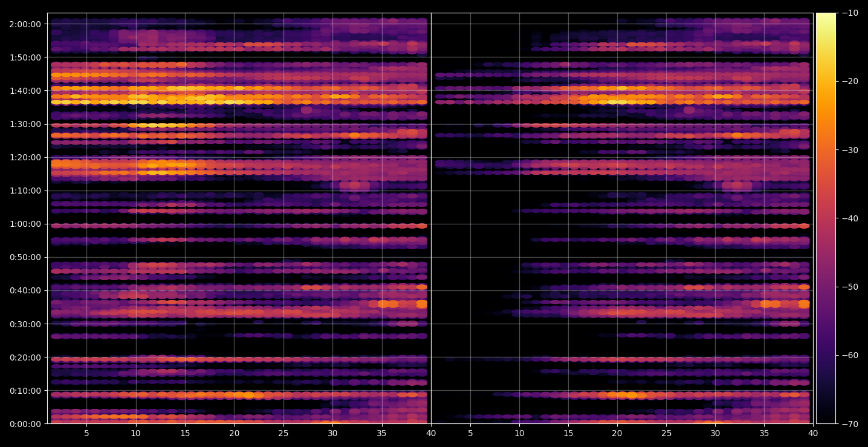Select the 1:20:00 y-axis tick label
Viewport: 868px width, 447px height.
coord(25,157)
